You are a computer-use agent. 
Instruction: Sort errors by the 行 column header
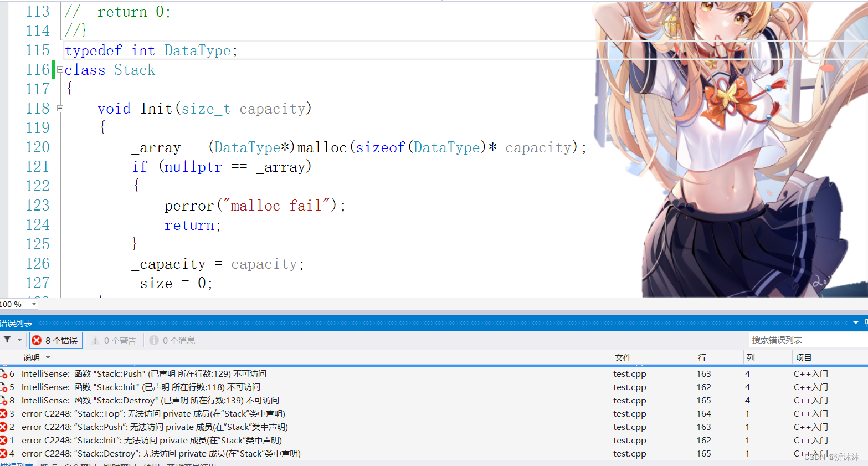(702, 357)
